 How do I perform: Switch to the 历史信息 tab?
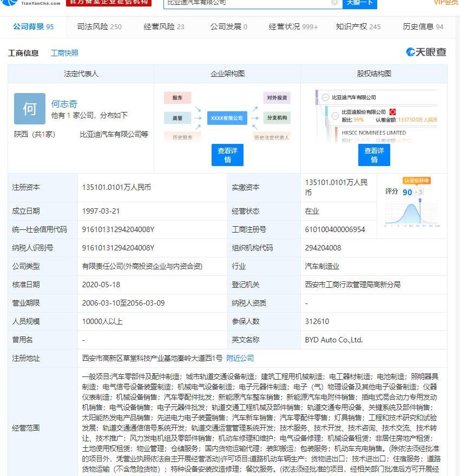[423, 27]
